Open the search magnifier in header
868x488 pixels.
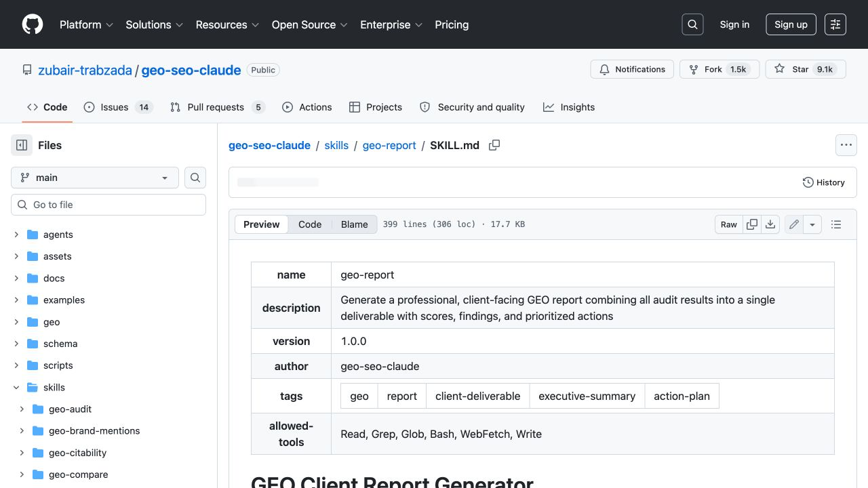point(692,24)
